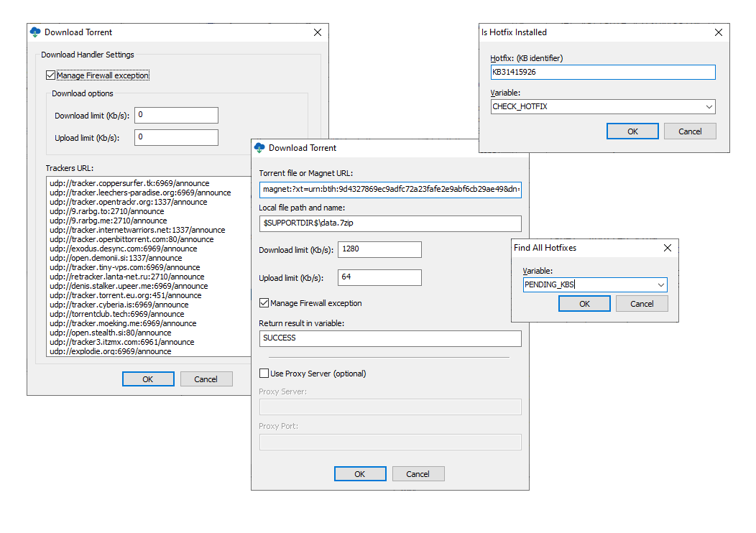Click OK below the Proxy Port field
The height and width of the screenshot is (533, 756).
point(360,474)
